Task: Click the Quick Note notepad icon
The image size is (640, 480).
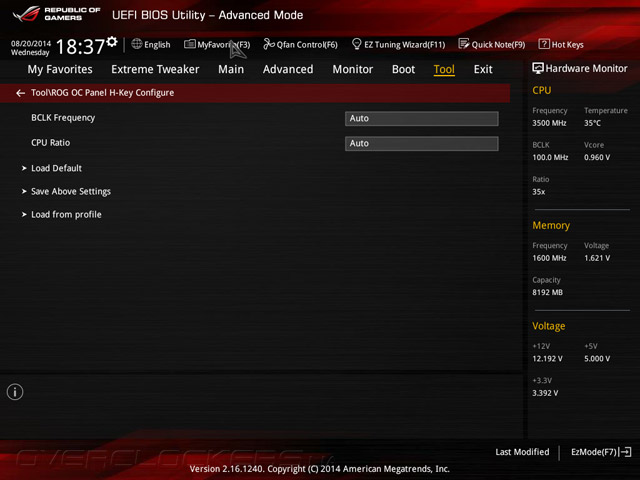Action: (x=464, y=44)
